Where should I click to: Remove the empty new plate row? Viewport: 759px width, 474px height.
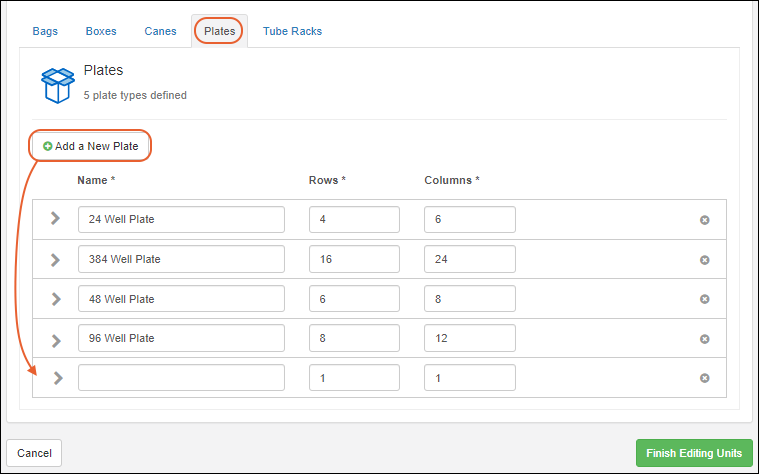[x=704, y=378]
